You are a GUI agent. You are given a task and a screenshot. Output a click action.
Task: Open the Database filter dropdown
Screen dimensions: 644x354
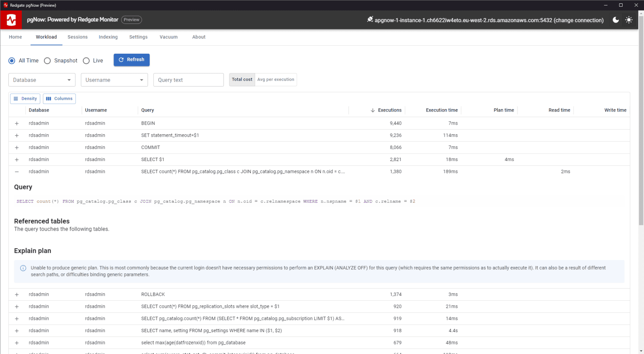click(42, 80)
